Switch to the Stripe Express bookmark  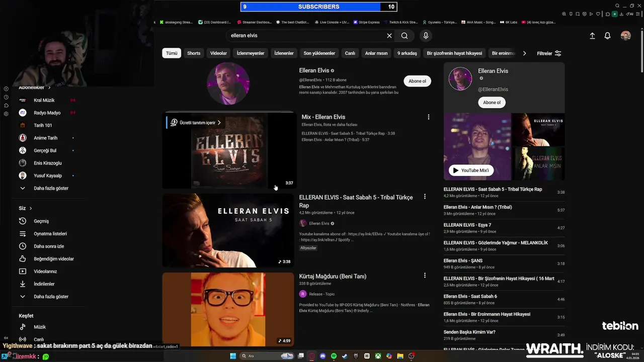(366, 22)
